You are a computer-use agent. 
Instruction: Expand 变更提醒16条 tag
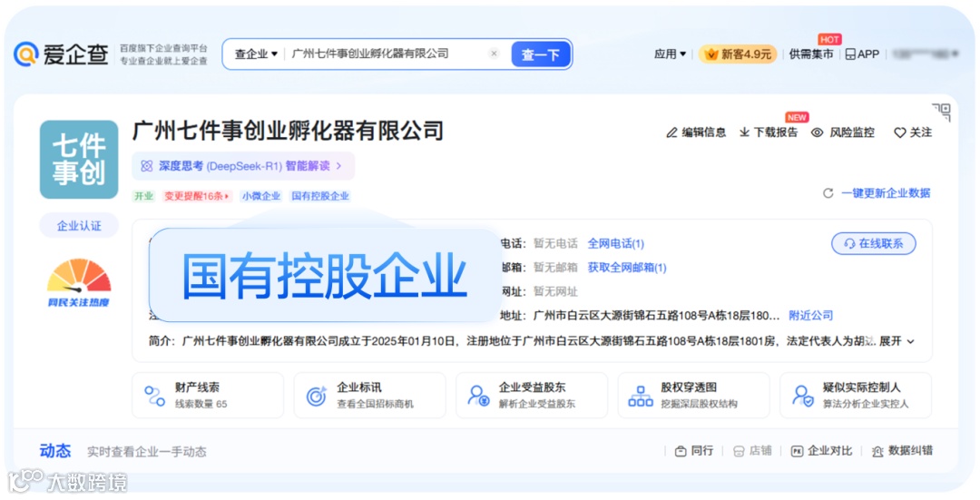click(197, 196)
